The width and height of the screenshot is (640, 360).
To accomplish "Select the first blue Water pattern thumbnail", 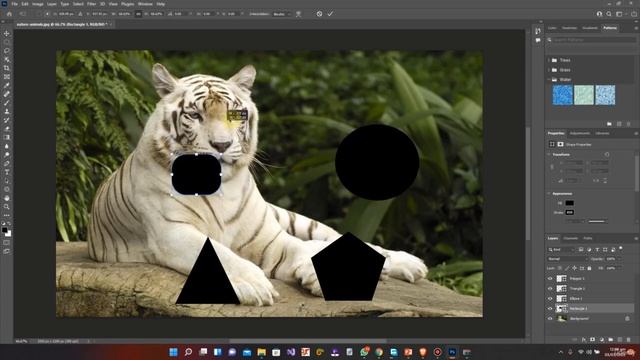I will coord(562,96).
